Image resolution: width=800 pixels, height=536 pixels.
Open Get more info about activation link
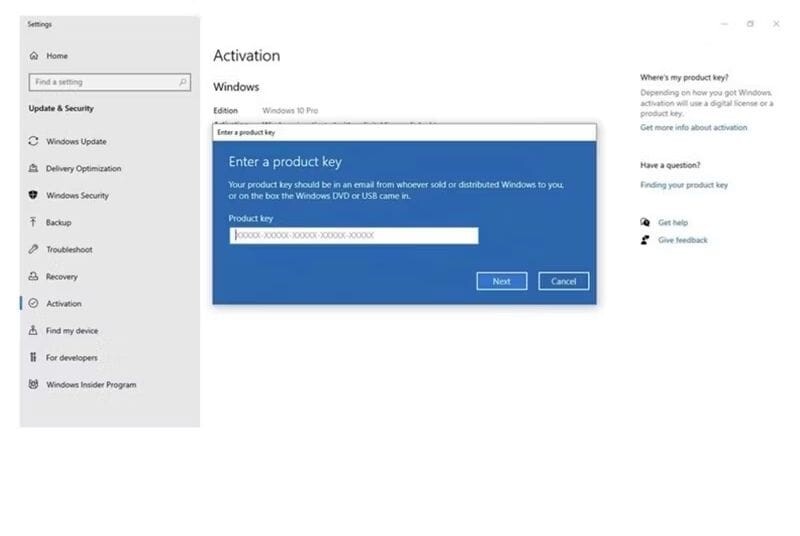[693, 127]
